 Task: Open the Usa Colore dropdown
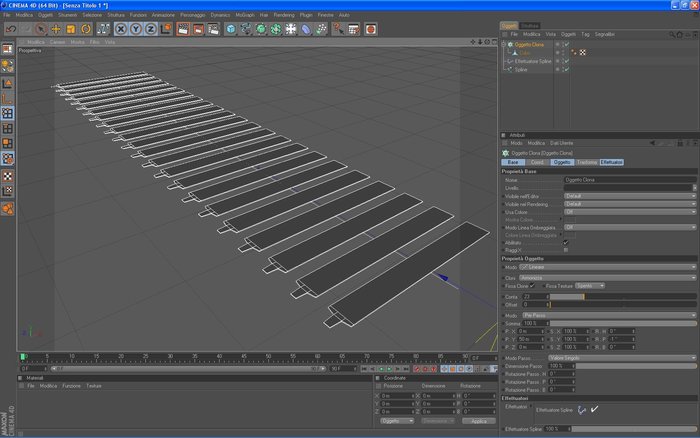click(630, 212)
